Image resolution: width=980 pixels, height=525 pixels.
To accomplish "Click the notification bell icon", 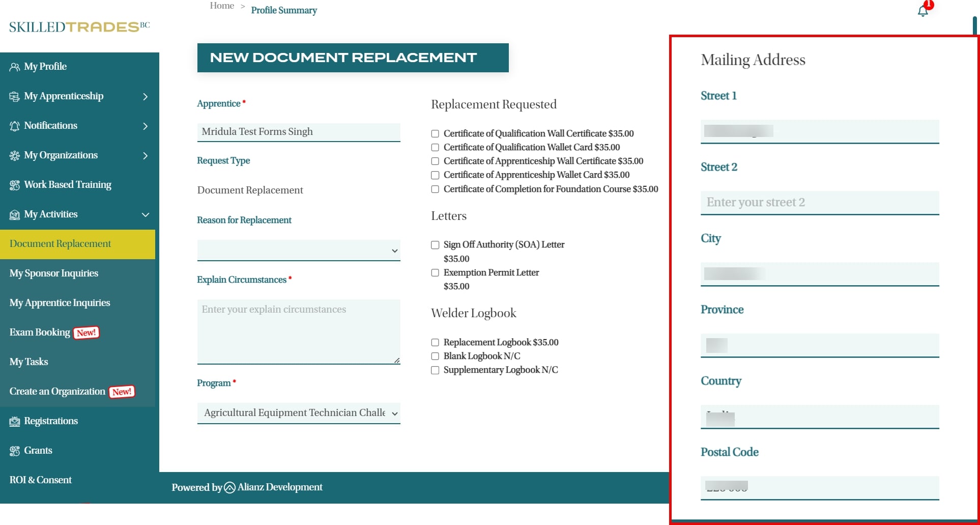I will (923, 11).
